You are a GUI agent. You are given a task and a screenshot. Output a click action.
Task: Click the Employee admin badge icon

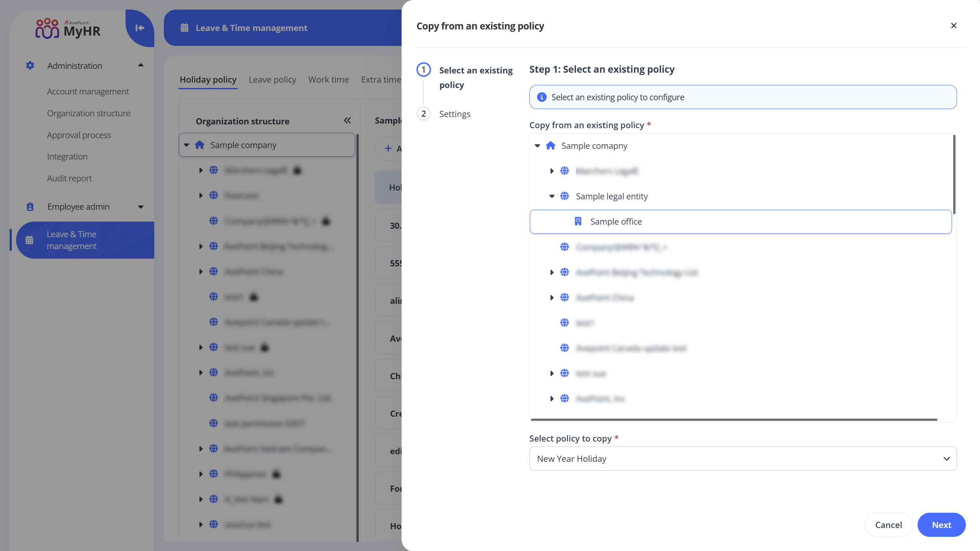[x=30, y=207]
